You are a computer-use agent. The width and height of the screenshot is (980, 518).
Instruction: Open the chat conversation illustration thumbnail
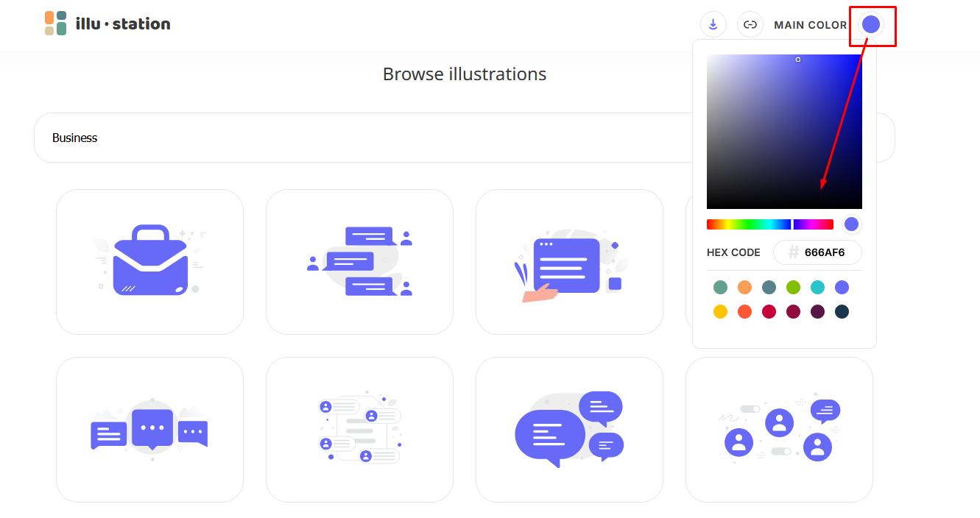point(359,261)
